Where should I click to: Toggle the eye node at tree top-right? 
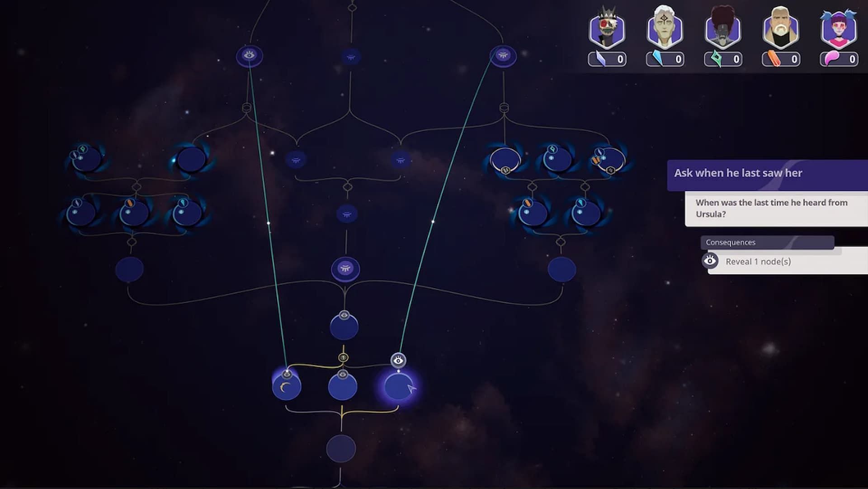click(503, 55)
